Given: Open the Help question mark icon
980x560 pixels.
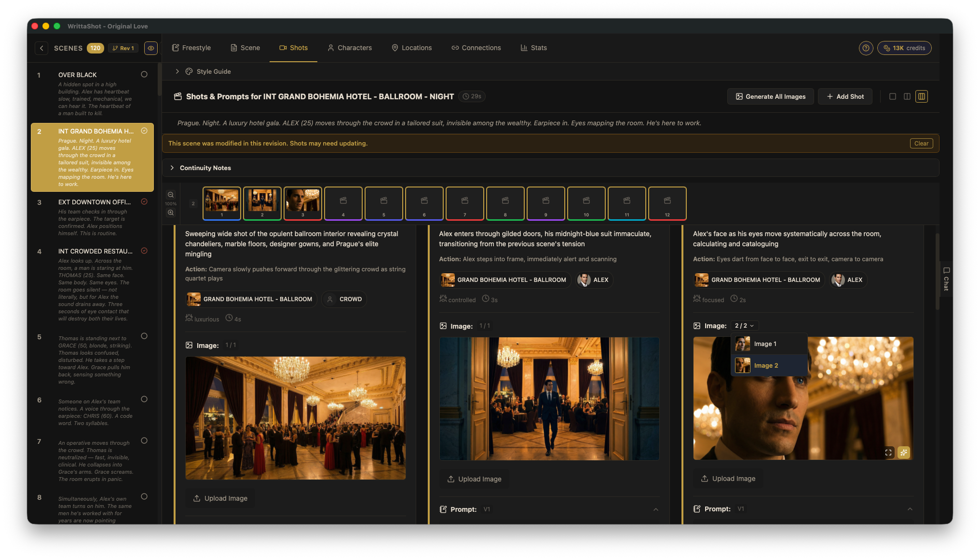Looking at the screenshot, I should pyautogui.click(x=866, y=48).
